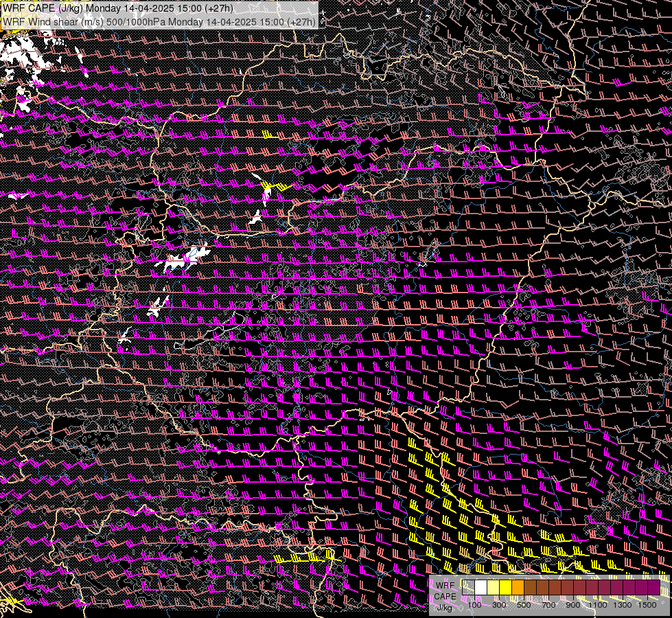672x618 pixels.
Task: Select the transparent first legend swatch below 100
Action: [468, 588]
